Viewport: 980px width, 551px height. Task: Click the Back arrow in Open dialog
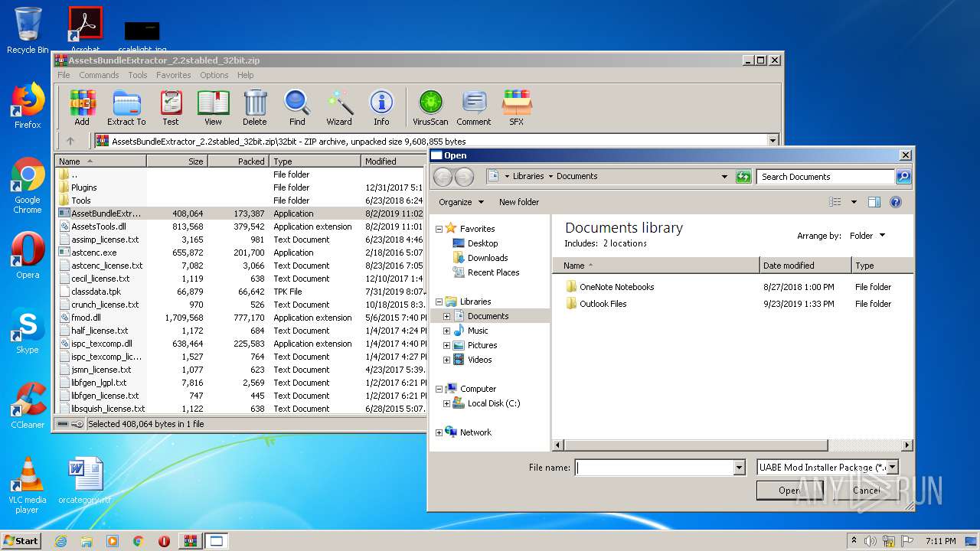tap(443, 177)
